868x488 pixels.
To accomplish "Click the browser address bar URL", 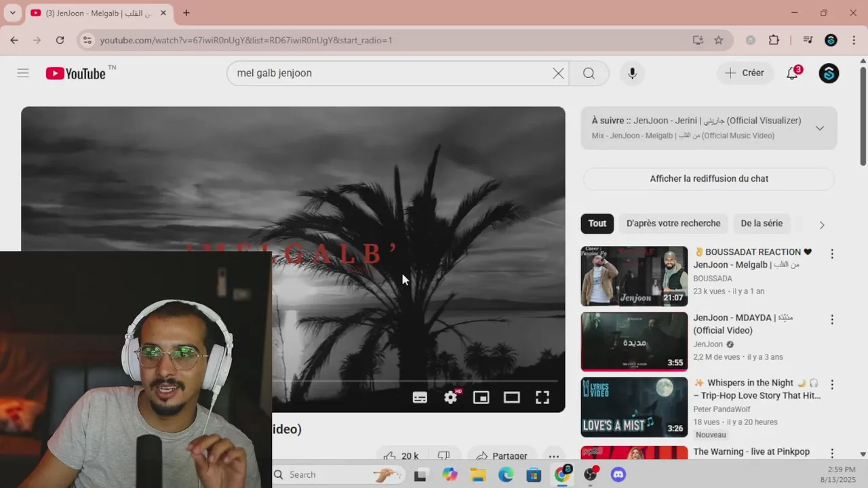I will click(x=246, y=41).
